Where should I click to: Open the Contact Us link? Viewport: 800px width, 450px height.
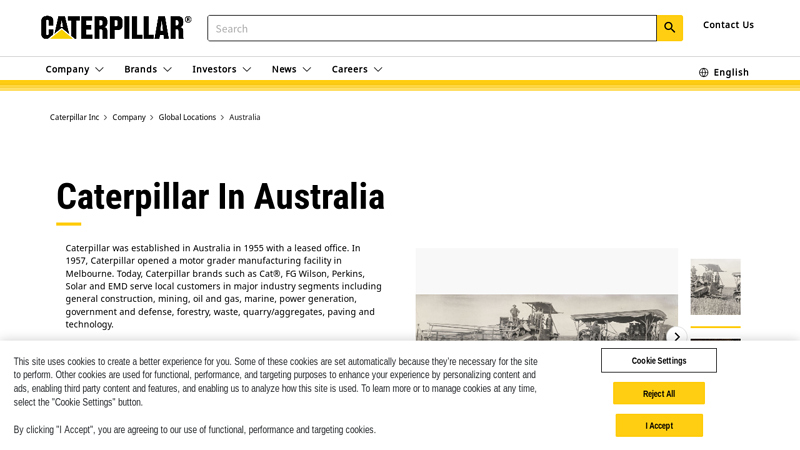coord(728,25)
